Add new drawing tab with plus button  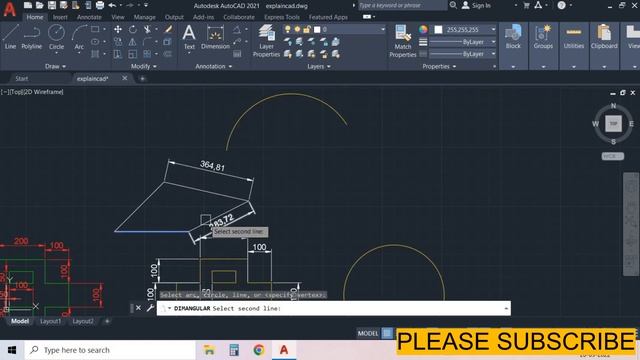142,78
